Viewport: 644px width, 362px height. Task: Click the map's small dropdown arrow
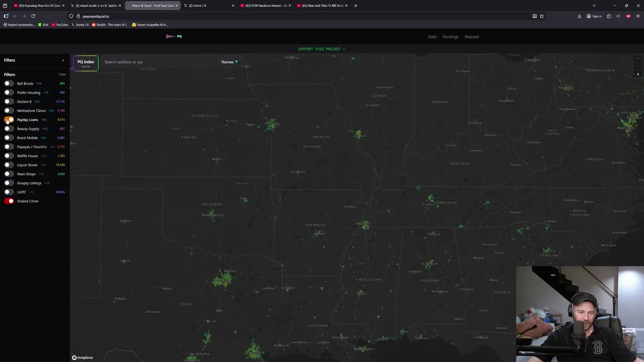point(637,75)
